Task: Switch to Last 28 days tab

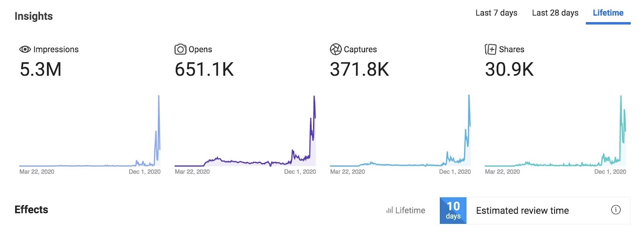Action: pos(555,13)
